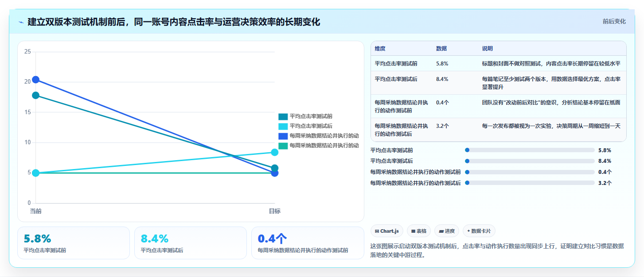This screenshot has width=644, height=277.
Task: Select the 数据卡片 tag chip
Action: pos(479,231)
